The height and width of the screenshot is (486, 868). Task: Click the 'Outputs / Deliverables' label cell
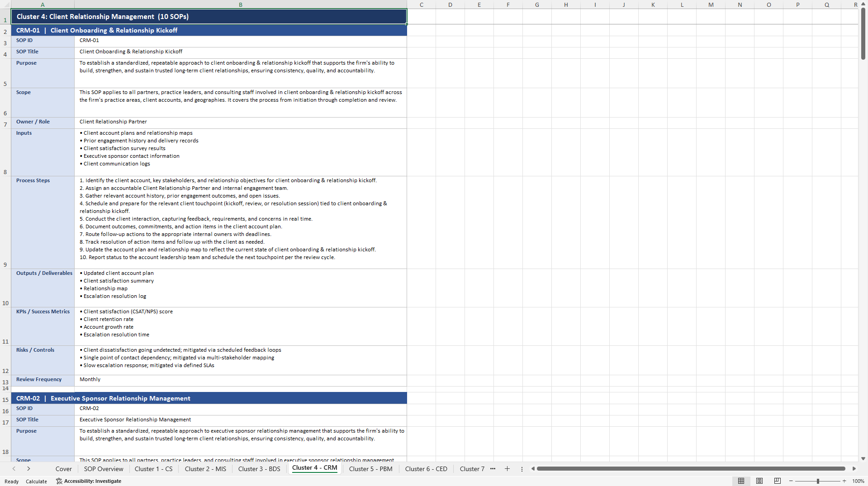pos(43,288)
